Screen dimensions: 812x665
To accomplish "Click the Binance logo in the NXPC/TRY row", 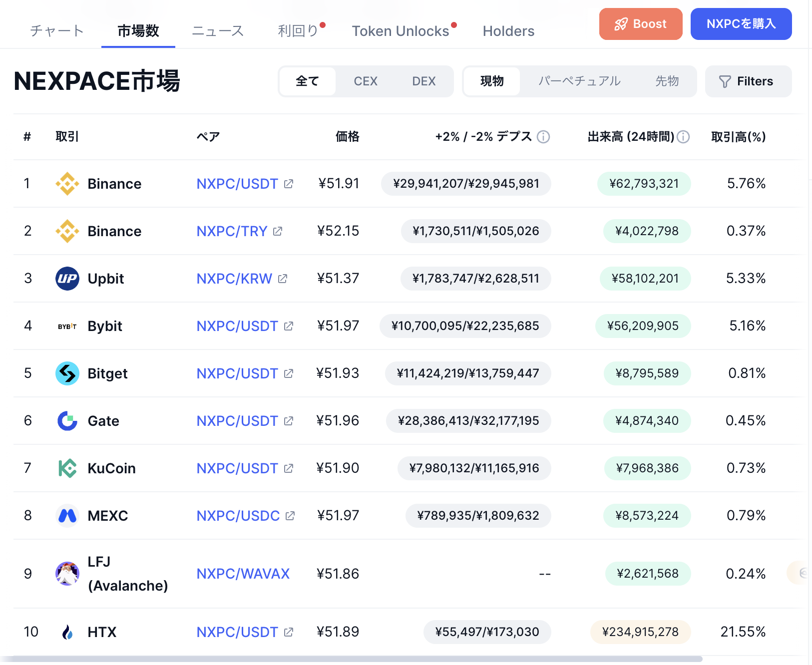I will point(67,231).
